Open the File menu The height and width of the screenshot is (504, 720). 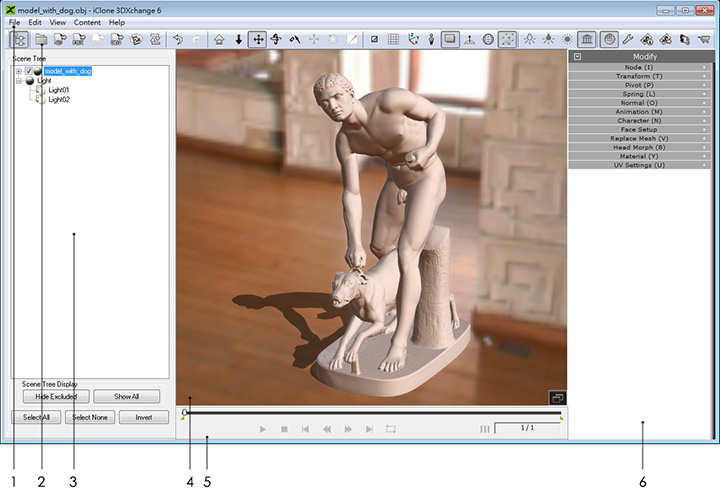[14, 22]
